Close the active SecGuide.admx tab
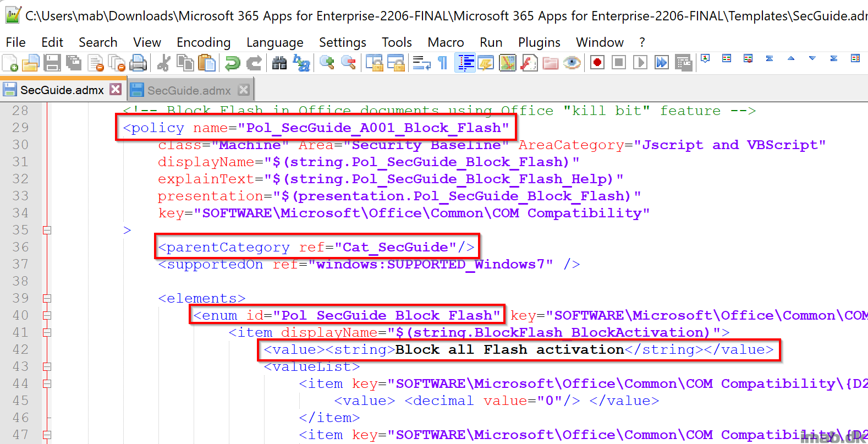 coord(116,89)
